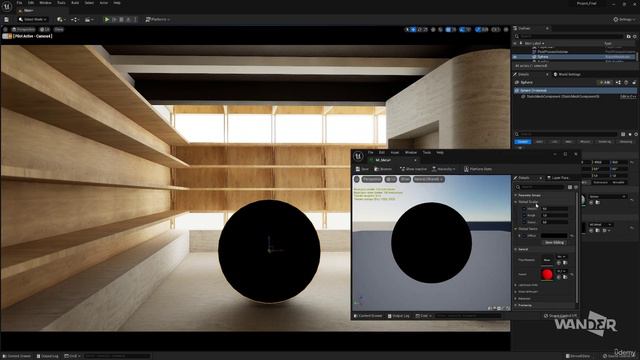Select the Sphere row in the Outliner
Viewport: 640px width, 360px height.
(x=574, y=57)
